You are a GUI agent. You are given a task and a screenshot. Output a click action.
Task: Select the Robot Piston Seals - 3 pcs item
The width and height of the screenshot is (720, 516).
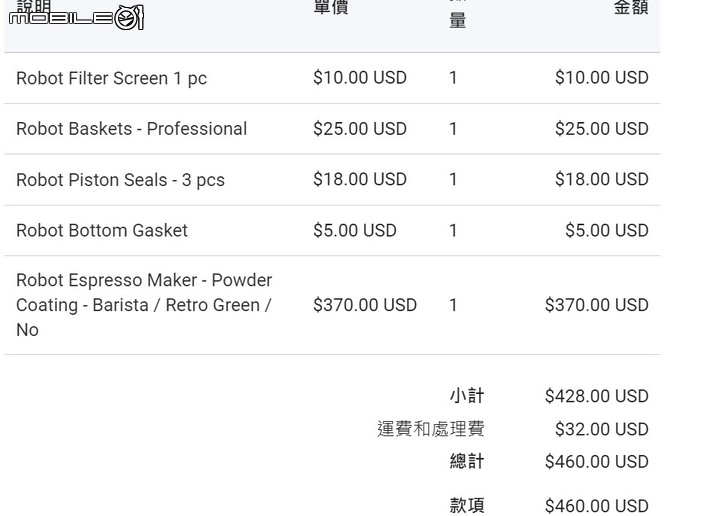pos(120,179)
